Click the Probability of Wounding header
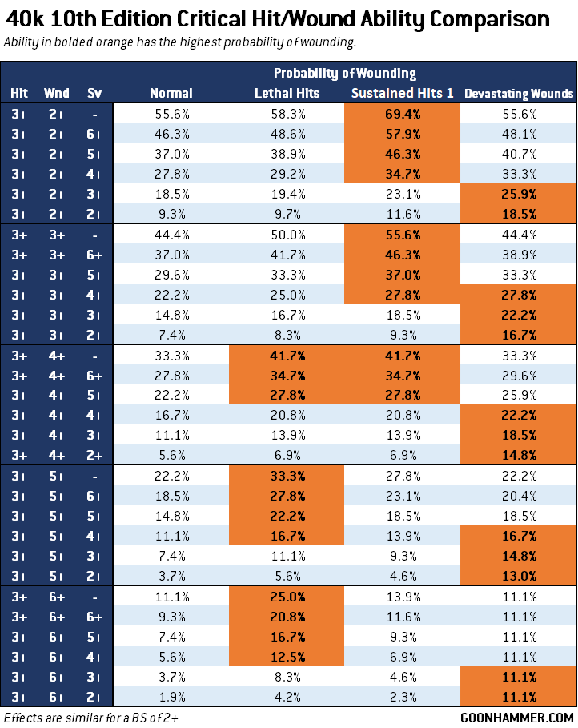The width and height of the screenshot is (578, 728). (344, 73)
